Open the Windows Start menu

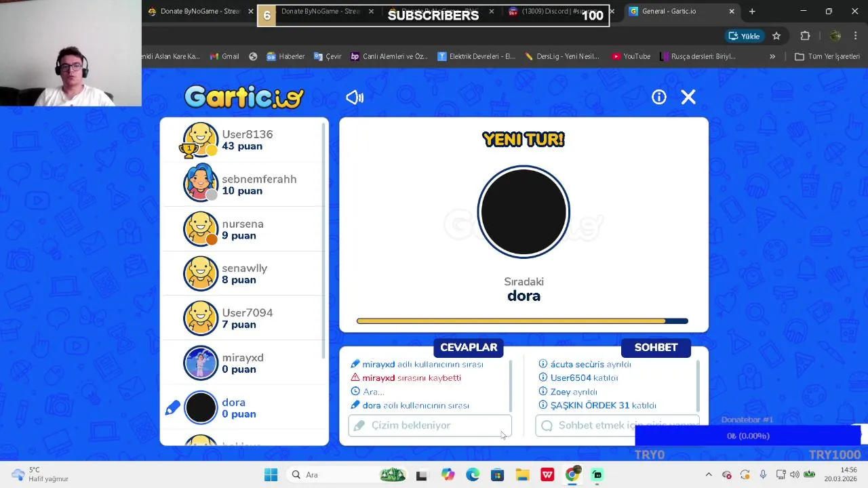point(271,474)
